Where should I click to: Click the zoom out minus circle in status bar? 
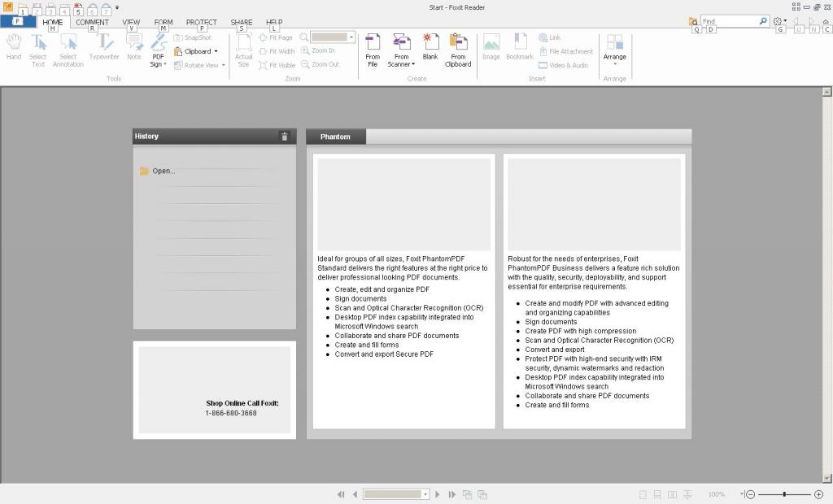pyautogui.click(x=749, y=494)
